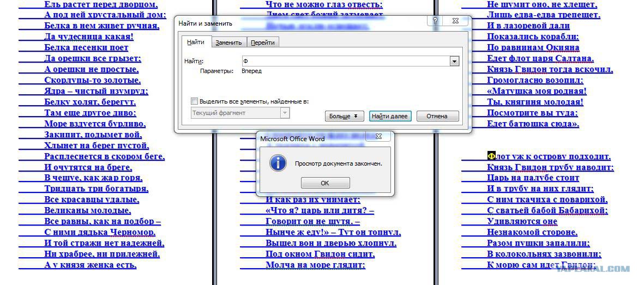Switch to the Заменить tab

229,43
